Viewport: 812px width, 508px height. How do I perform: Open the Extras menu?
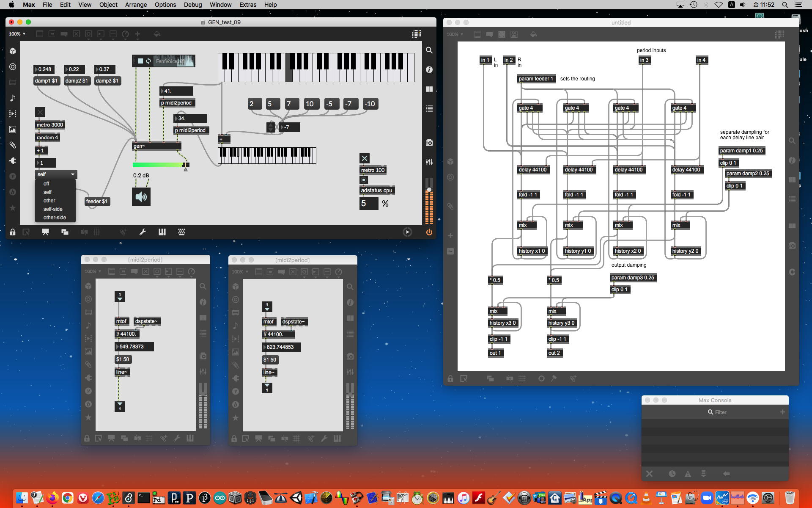pyautogui.click(x=247, y=5)
